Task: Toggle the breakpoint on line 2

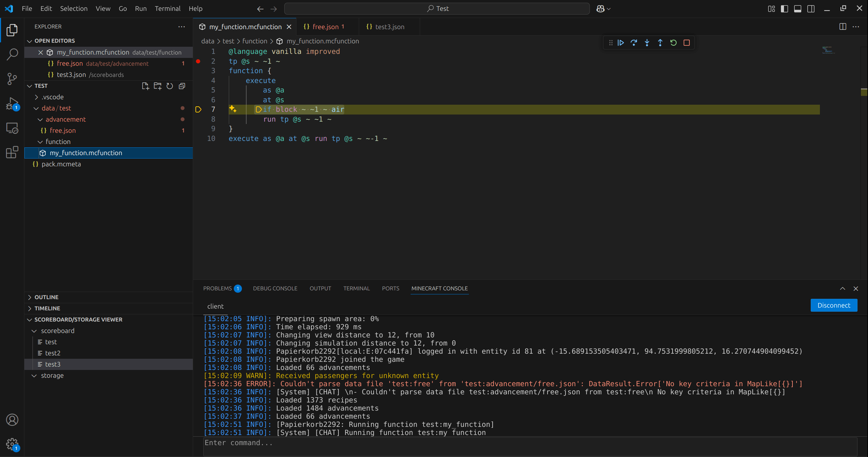Action: tap(198, 61)
